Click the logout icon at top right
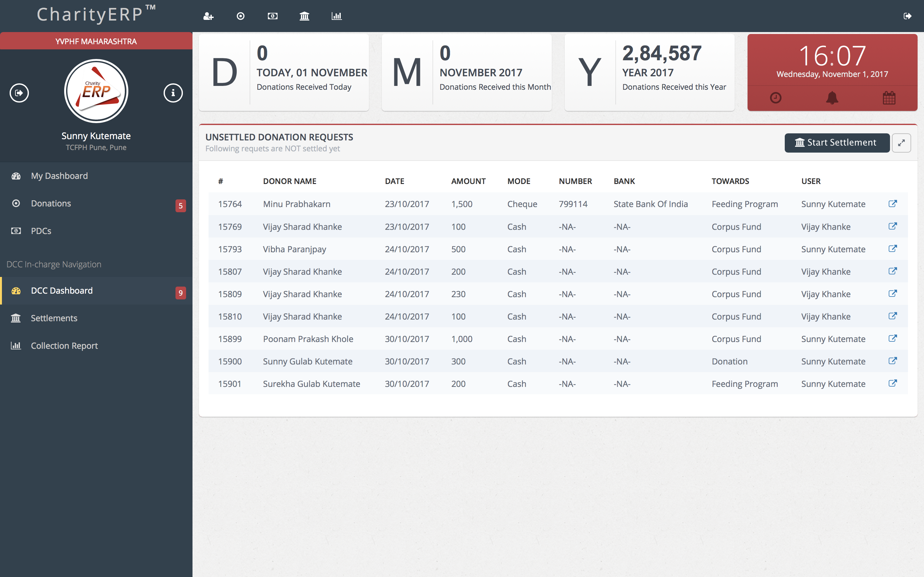 click(908, 16)
